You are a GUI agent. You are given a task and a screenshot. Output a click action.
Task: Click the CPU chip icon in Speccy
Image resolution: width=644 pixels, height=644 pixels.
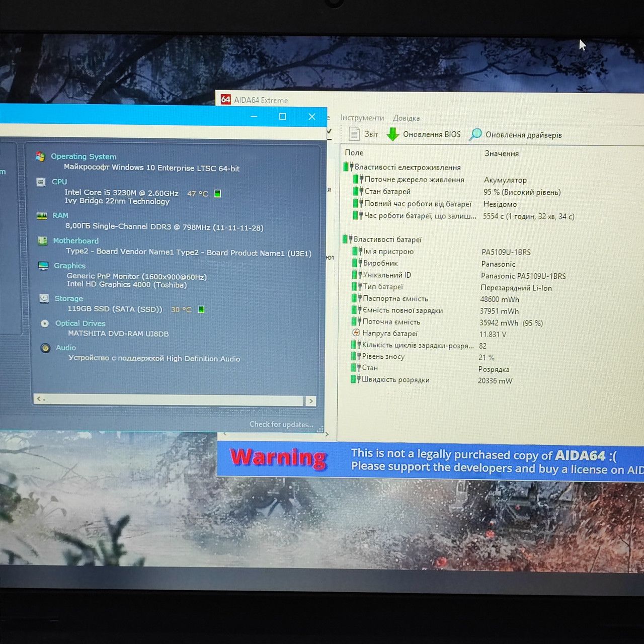pos(41,182)
